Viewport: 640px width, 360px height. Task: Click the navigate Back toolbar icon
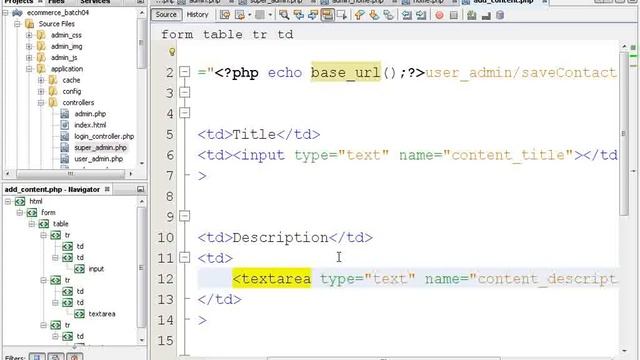(x=240, y=15)
